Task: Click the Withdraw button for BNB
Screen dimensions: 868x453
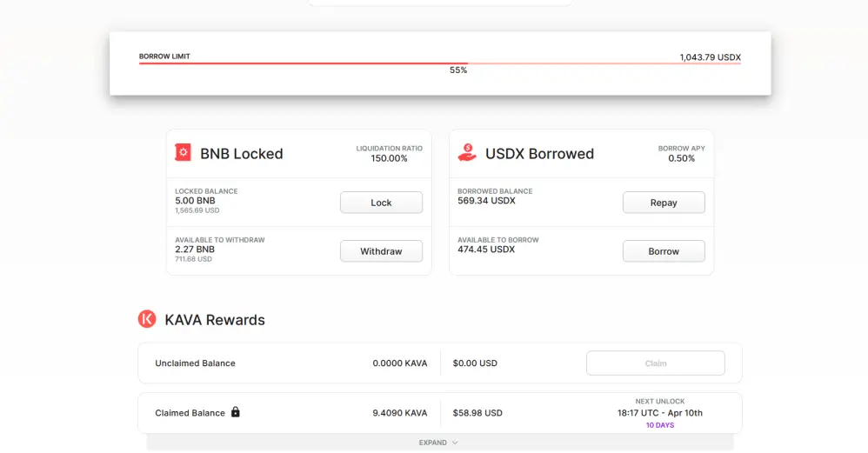Action: [381, 251]
